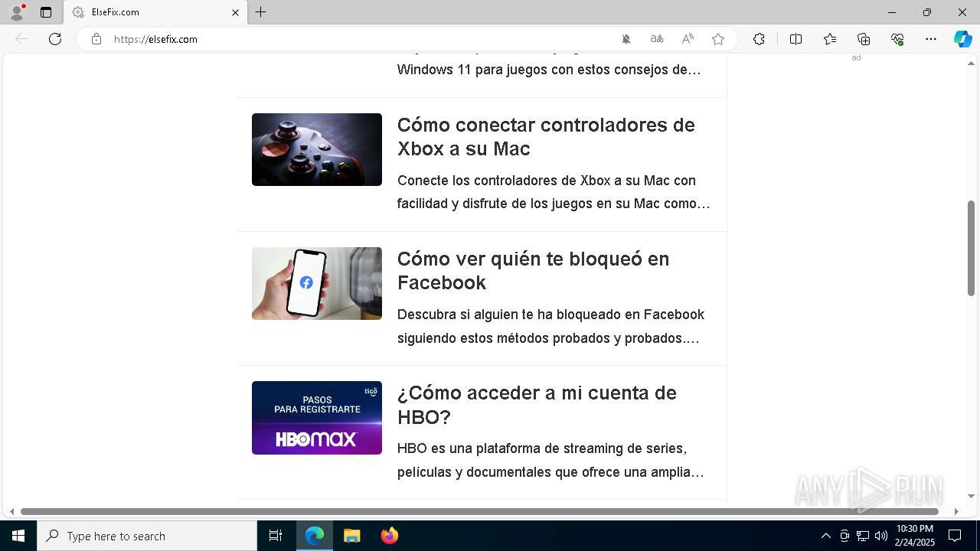Open '¿Cómo acceder a mi cuenta de HBO?'
This screenshot has height=551, width=980.
tap(537, 404)
